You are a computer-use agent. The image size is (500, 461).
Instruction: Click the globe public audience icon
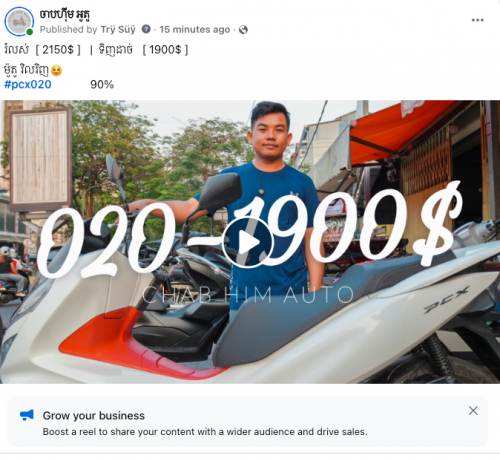243,30
